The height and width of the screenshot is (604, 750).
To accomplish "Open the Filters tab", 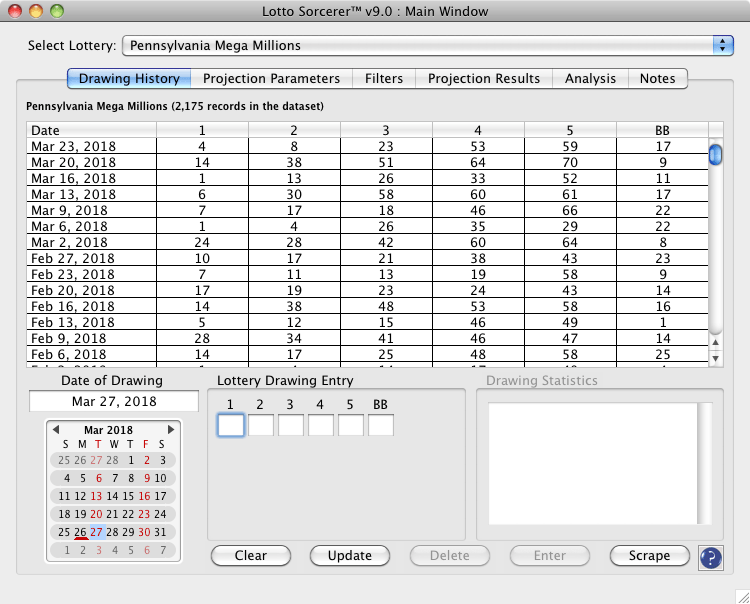I will coord(384,78).
